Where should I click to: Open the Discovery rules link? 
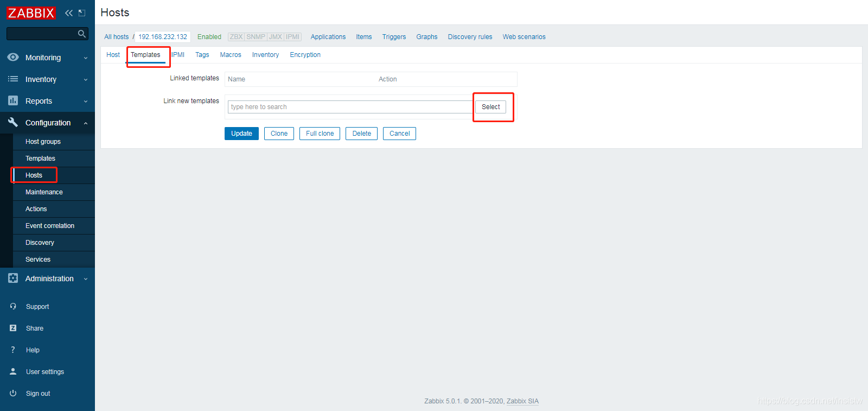(470, 37)
